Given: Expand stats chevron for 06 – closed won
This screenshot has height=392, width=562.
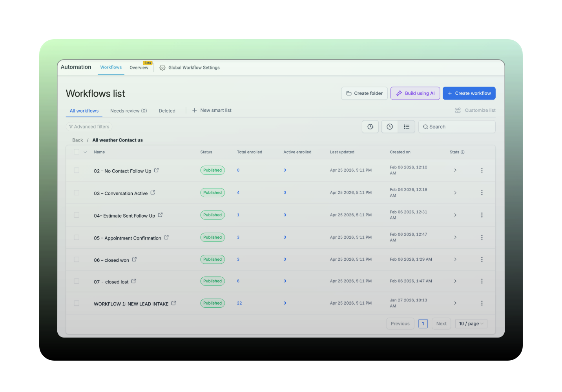Looking at the screenshot, I should point(455,260).
